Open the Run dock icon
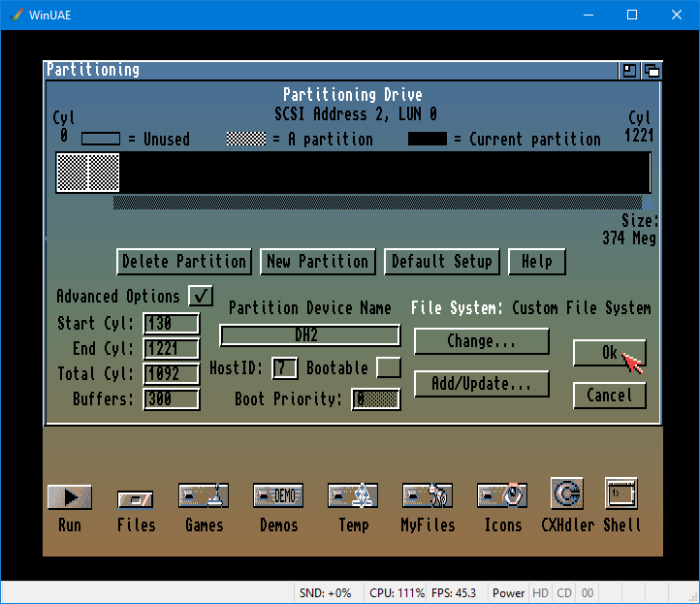Image resolution: width=700 pixels, height=604 pixels. coord(69,497)
